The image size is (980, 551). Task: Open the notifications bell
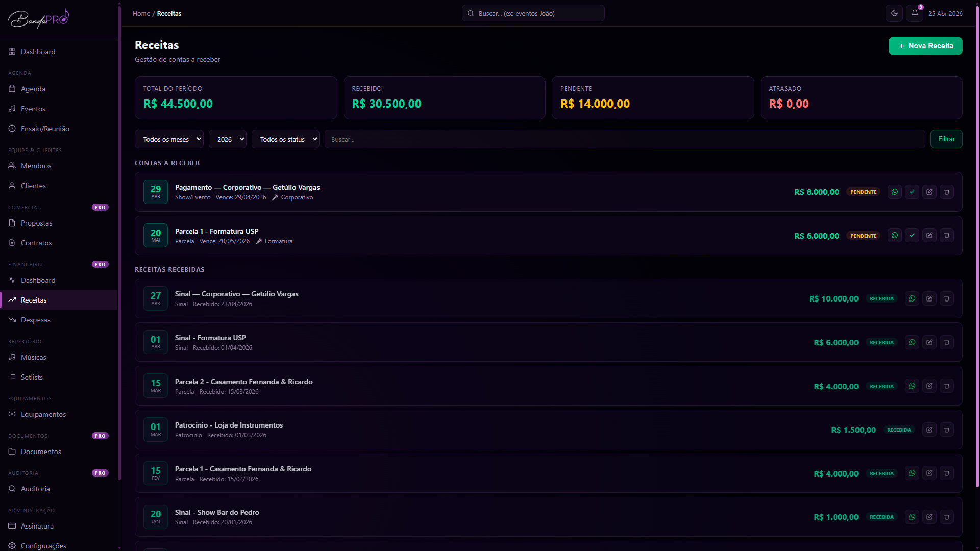(x=915, y=13)
